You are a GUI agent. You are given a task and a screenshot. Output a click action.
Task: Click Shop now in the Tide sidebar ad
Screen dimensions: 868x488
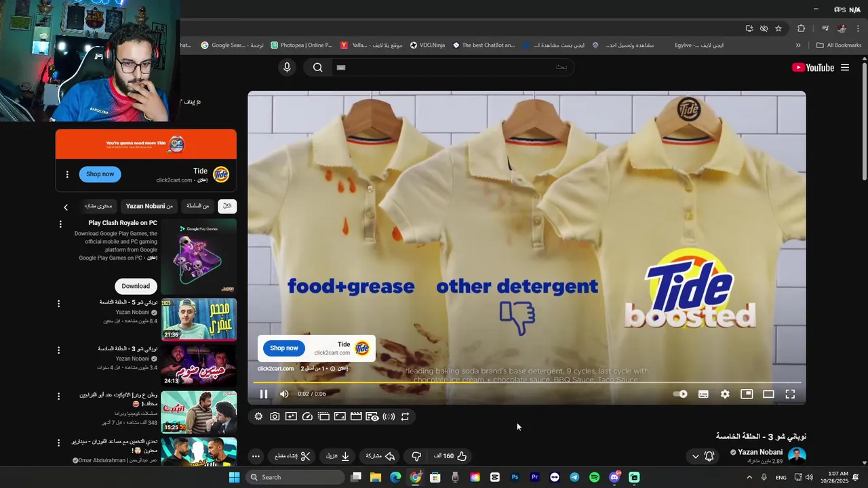(100, 174)
